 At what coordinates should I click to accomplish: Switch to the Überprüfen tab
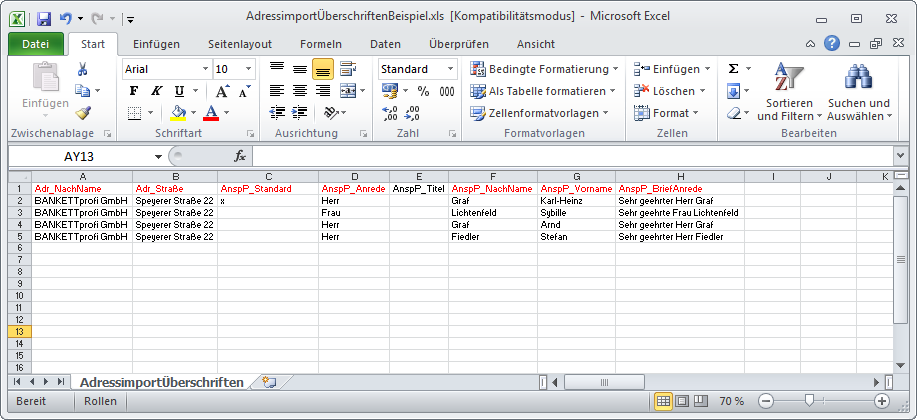click(458, 44)
